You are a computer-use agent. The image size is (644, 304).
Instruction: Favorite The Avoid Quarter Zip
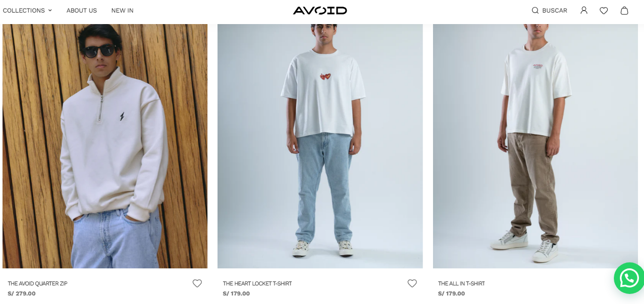197,283
